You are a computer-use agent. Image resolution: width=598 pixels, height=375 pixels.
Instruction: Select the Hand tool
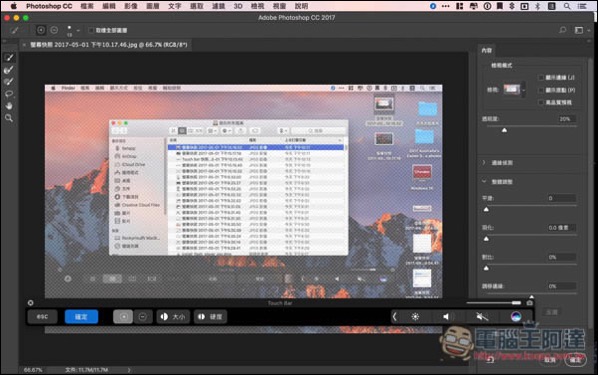[x=9, y=106]
